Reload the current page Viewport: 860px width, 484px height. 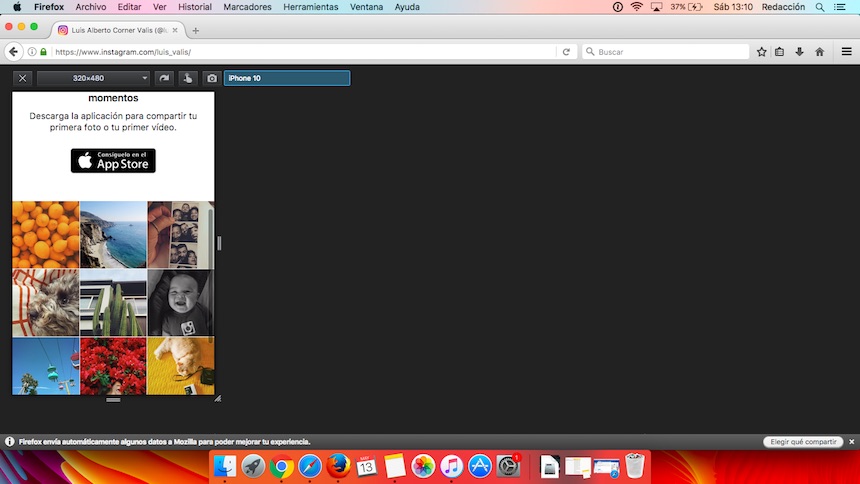[x=566, y=52]
